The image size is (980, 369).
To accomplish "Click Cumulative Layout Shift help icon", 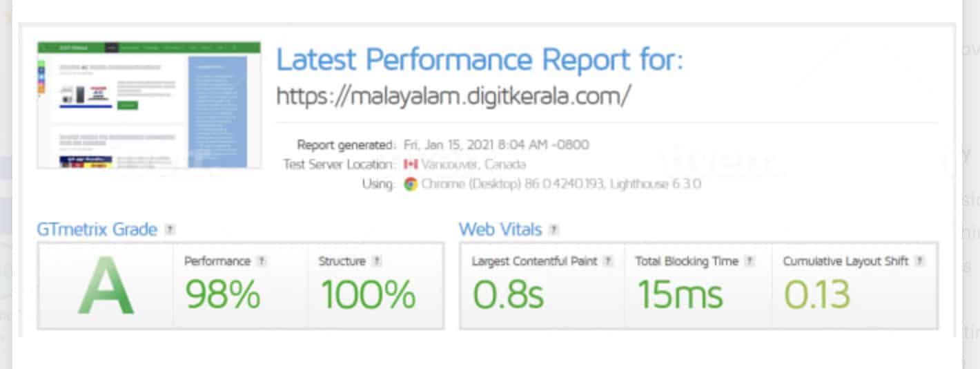I will (x=919, y=261).
